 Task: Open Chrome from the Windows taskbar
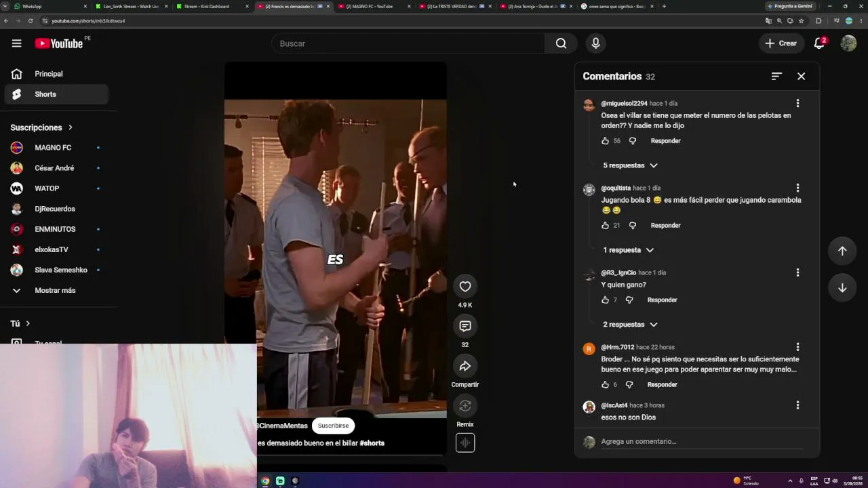(x=265, y=481)
